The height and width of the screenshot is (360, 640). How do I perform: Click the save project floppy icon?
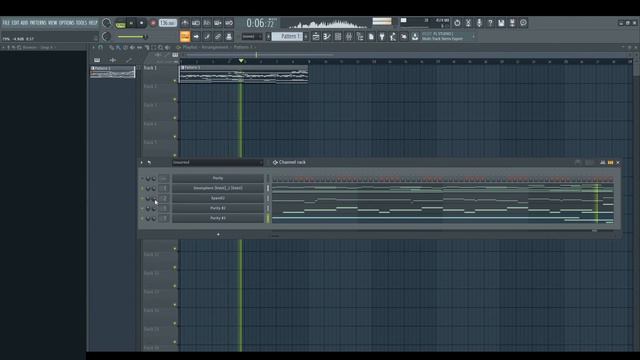click(x=501, y=23)
